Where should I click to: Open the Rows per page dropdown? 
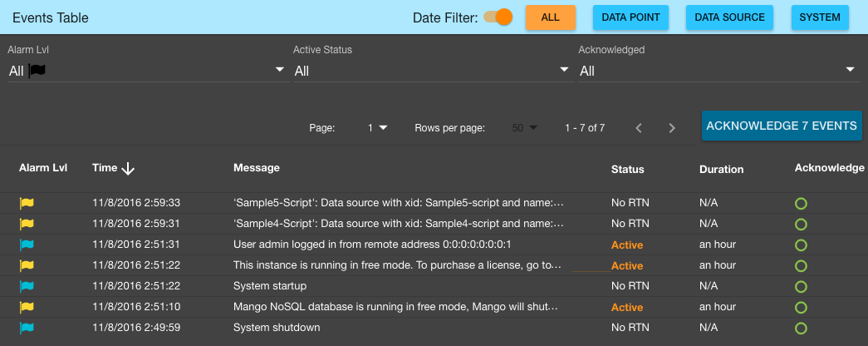point(524,128)
